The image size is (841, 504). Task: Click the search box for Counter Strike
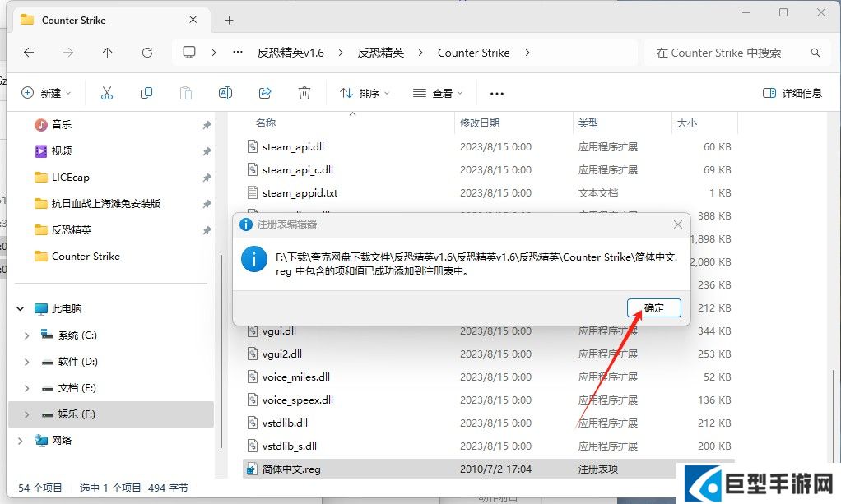coord(732,52)
